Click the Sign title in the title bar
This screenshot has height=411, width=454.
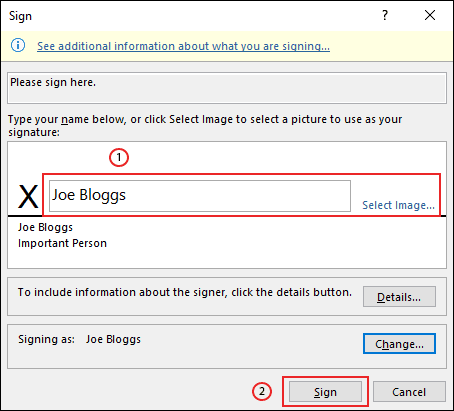click(x=20, y=16)
